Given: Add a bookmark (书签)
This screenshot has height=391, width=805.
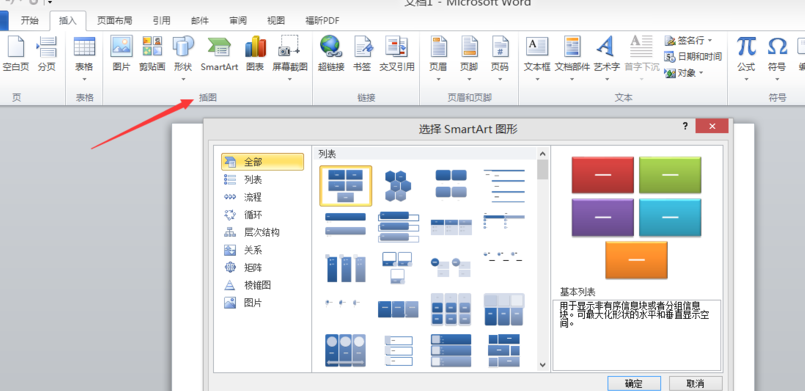Looking at the screenshot, I should click(362, 54).
